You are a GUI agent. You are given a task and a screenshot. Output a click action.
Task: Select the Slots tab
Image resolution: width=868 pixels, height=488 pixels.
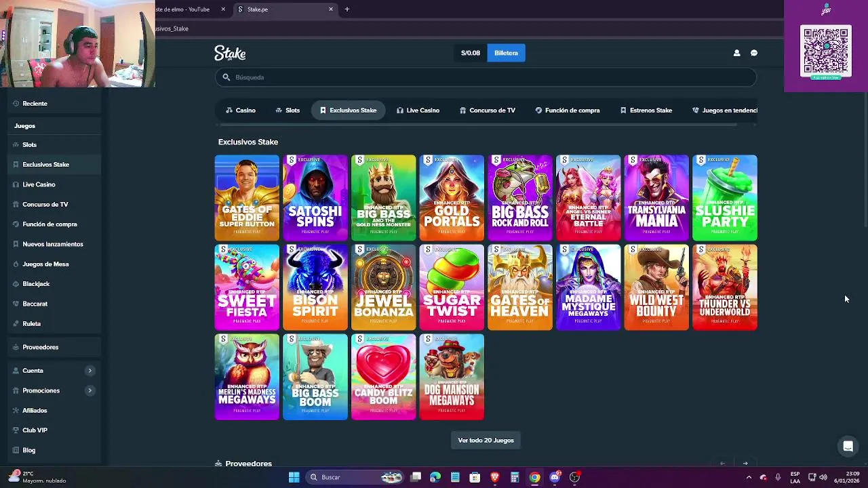[x=288, y=110]
